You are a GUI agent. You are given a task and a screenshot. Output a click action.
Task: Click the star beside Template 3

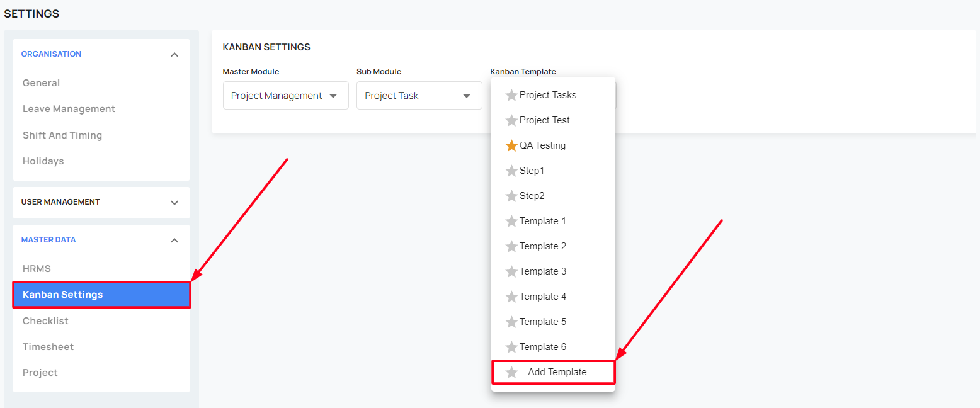click(511, 271)
